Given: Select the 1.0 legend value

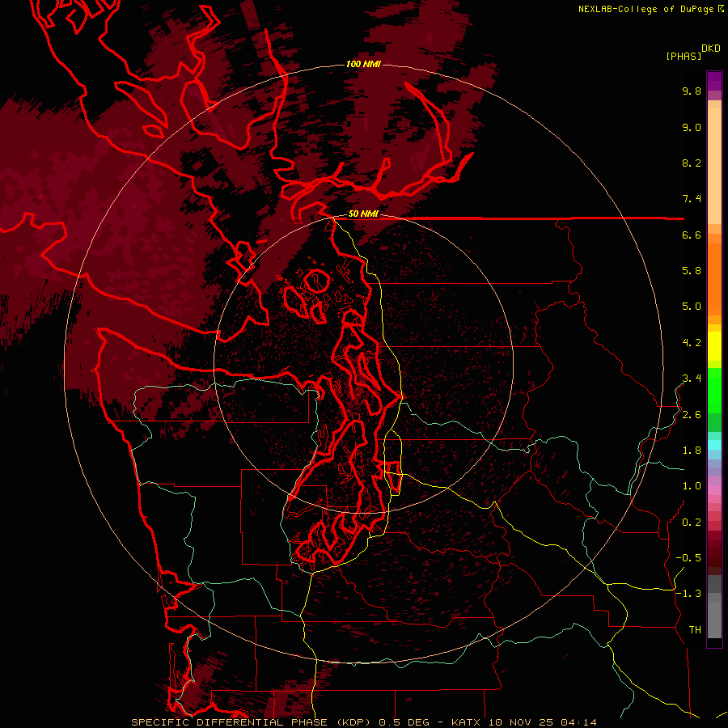Looking at the screenshot, I should [x=692, y=486].
